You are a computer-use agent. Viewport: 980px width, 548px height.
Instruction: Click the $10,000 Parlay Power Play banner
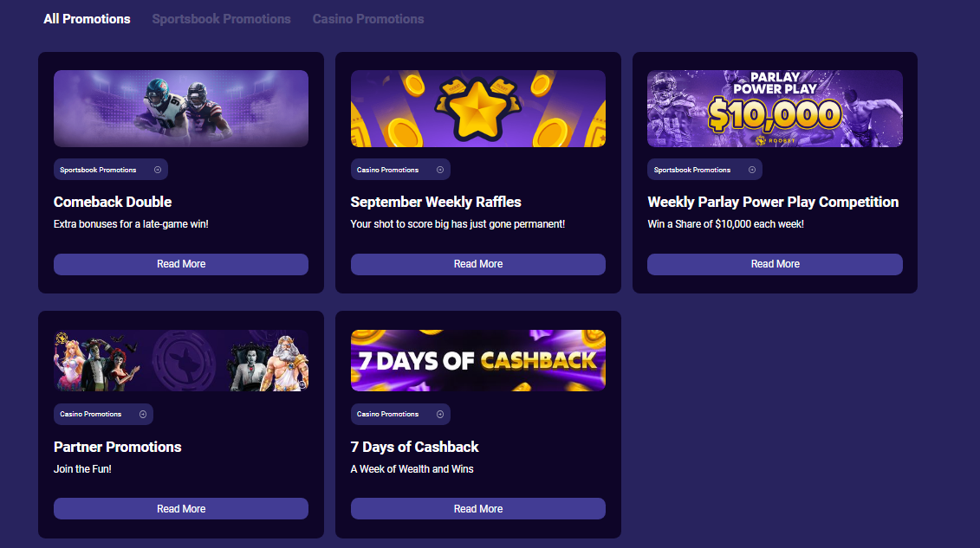(775, 108)
